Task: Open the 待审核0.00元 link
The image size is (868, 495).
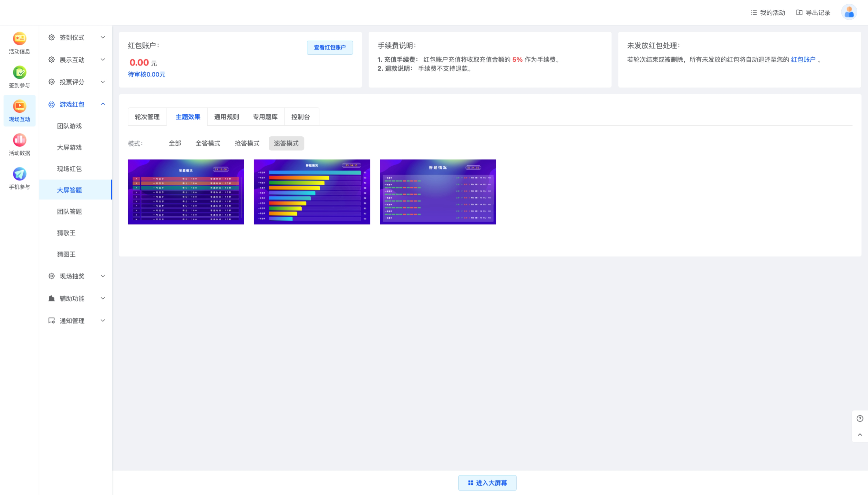Action: coord(147,75)
